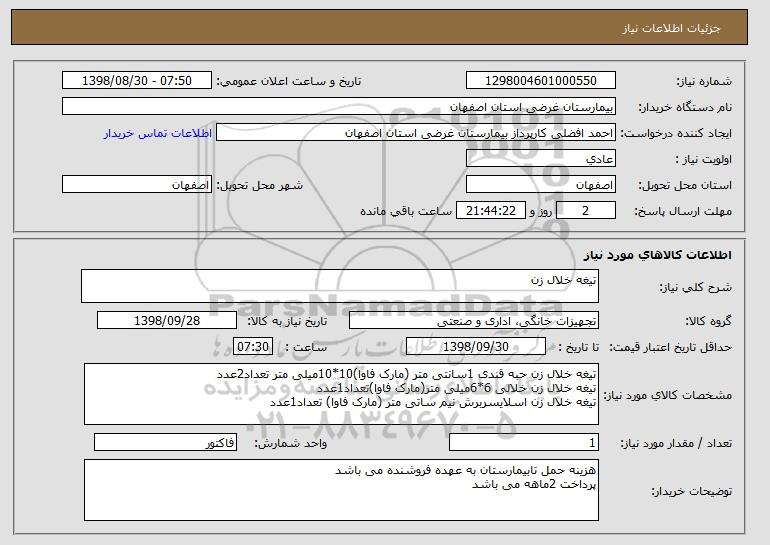Click the label ایجاد کننده درخواست
This screenshot has width=770, height=545.
676,133
